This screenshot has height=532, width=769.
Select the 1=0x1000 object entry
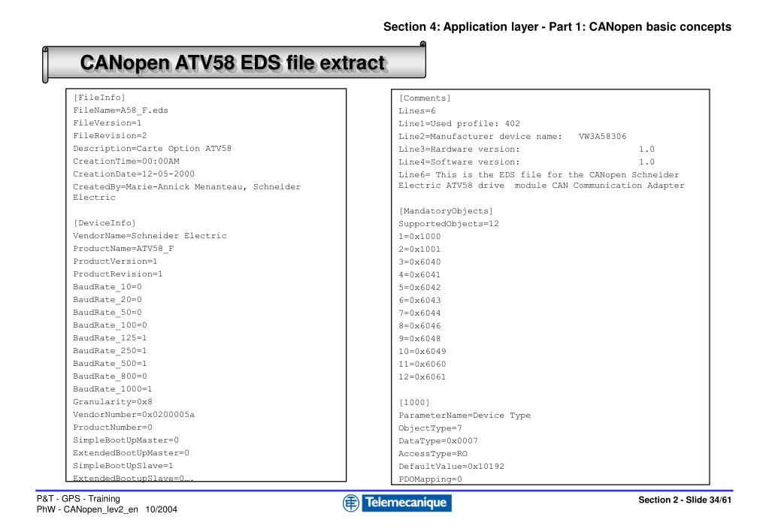pyautogui.click(x=419, y=237)
